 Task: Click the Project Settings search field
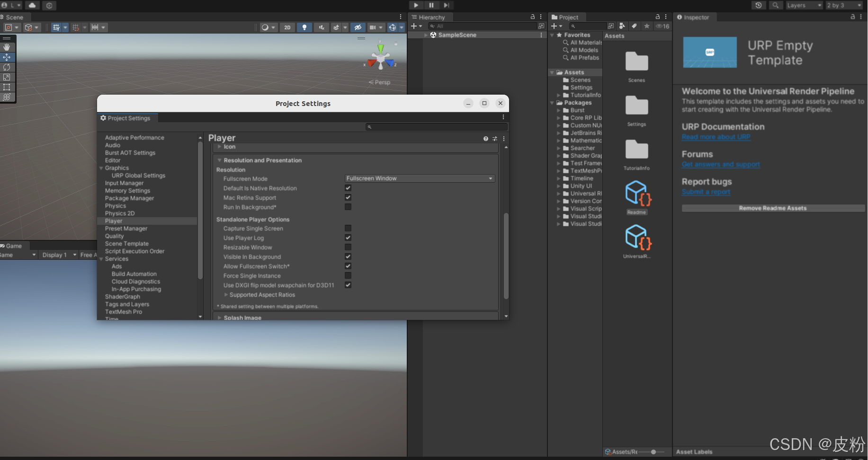coord(436,127)
